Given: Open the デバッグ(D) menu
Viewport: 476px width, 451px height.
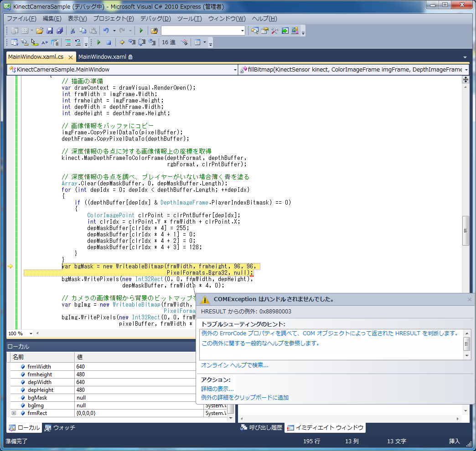Looking at the screenshot, I should click(155, 19).
